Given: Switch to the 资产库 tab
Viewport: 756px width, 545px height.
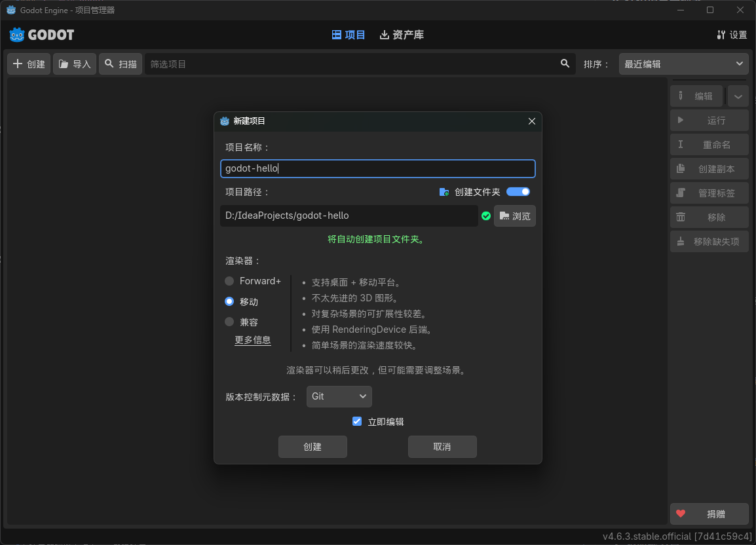Looking at the screenshot, I should (402, 35).
